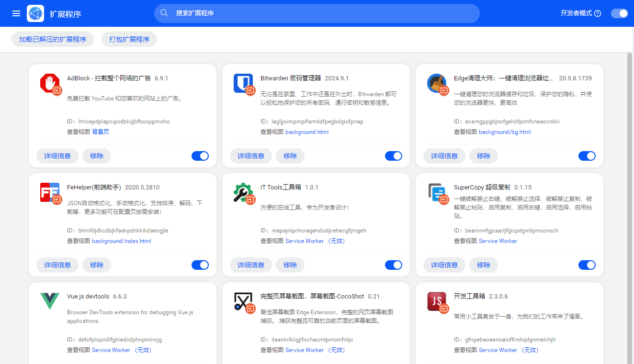This screenshot has width=634, height=364.
Task: Click the 开发工具箱 JS icon
Action: click(436, 301)
